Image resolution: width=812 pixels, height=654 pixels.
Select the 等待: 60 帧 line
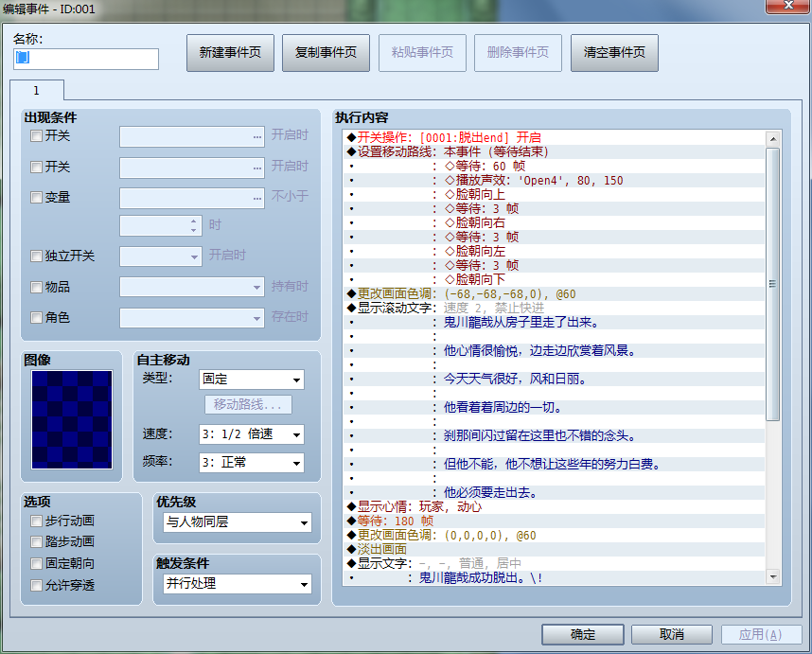(x=554, y=166)
